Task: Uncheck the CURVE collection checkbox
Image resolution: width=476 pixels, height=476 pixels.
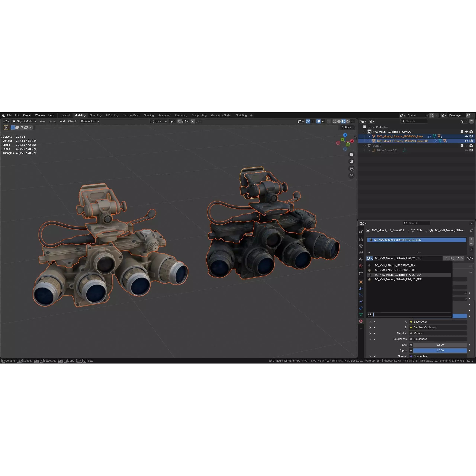Action: pos(462,146)
